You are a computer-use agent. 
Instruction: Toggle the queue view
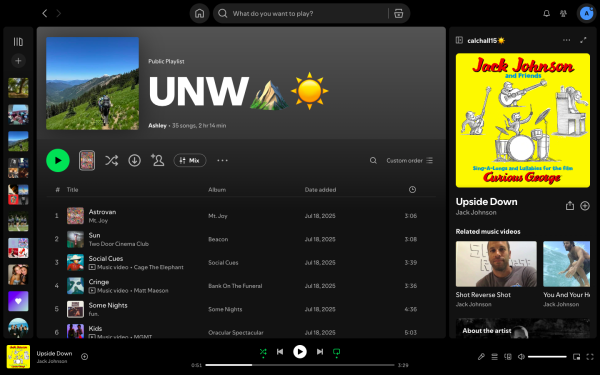(494, 357)
